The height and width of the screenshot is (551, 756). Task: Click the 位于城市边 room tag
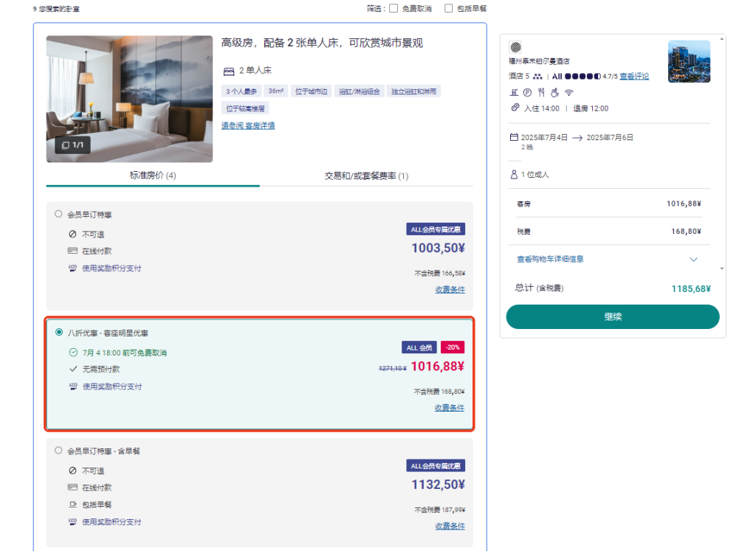pyautogui.click(x=311, y=91)
